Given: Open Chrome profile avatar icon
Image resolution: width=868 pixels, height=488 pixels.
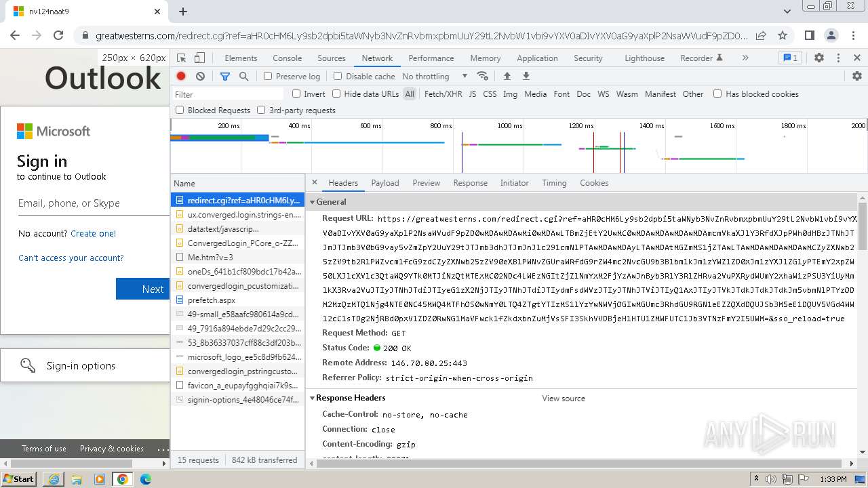Looking at the screenshot, I should (831, 35).
